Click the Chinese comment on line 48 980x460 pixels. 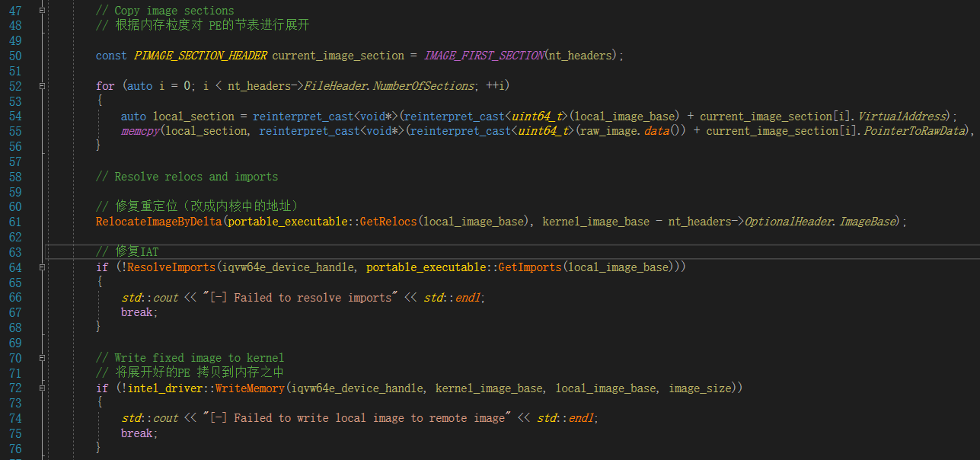[203, 26]
